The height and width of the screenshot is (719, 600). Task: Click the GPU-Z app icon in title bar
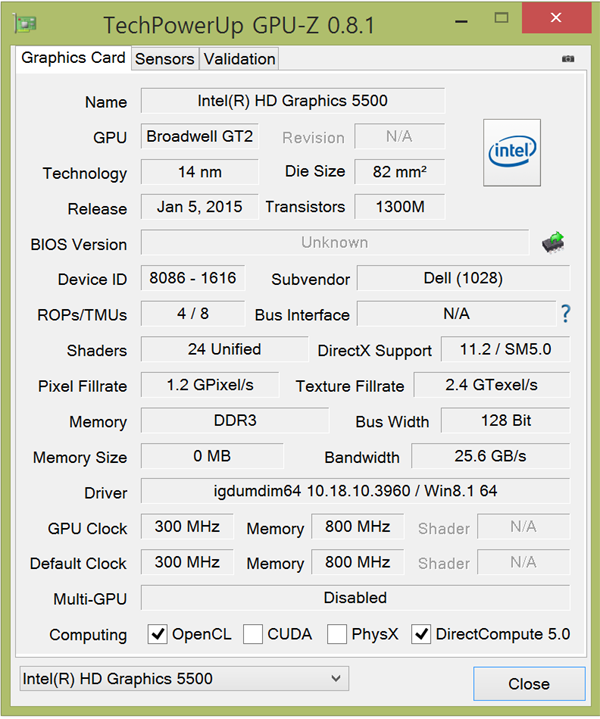pos(25,23)
